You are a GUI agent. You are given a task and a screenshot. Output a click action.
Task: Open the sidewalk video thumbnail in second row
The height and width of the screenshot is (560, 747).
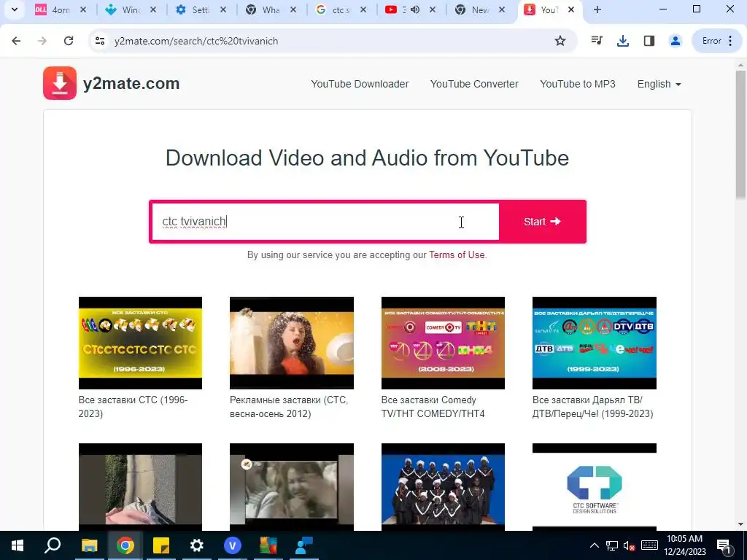point(140,486)
